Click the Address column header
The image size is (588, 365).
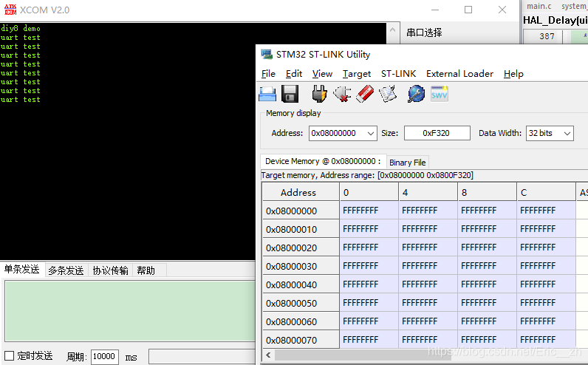click(301, 192)
